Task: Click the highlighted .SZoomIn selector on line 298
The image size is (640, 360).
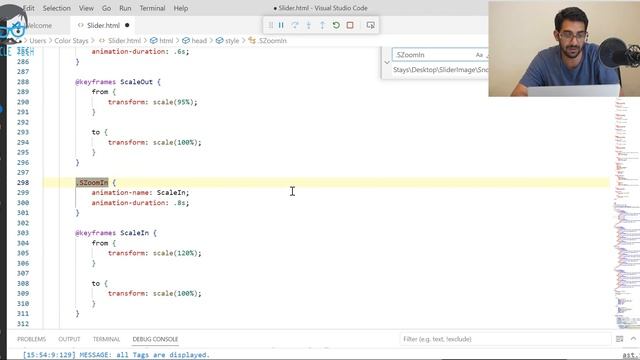Action: pos(92,182)
